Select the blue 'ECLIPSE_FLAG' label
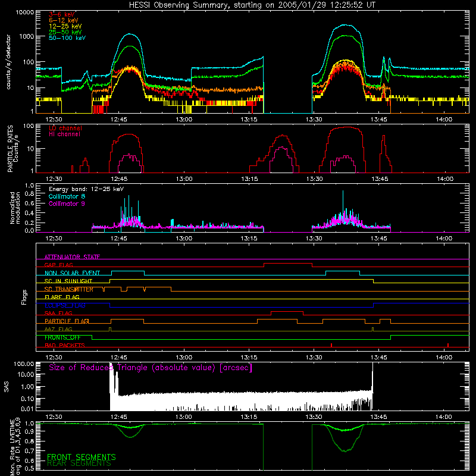Viewport: 476px width, 476px height. point(65,305)
